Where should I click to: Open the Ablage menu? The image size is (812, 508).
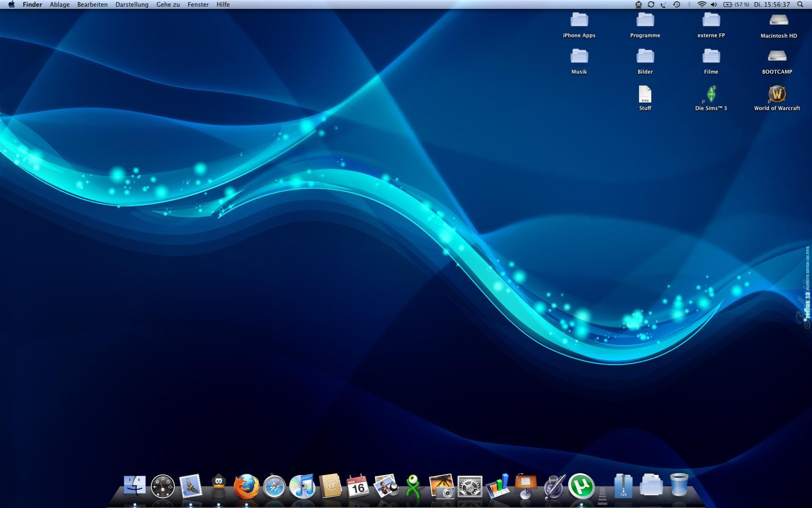tap(60, 5)
